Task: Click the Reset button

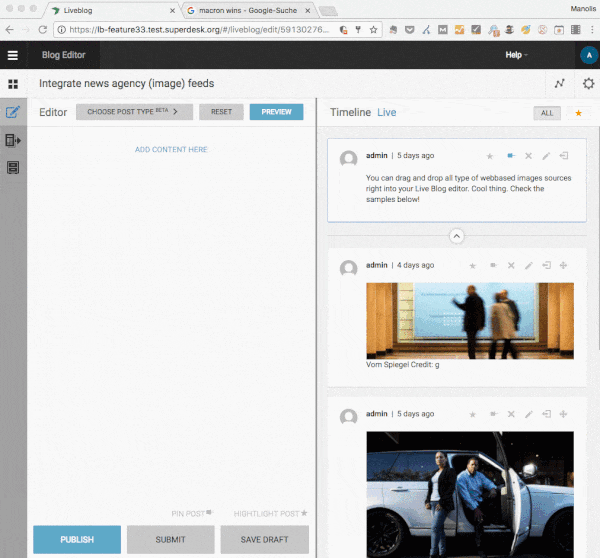Action: click(x=221, y=112)
